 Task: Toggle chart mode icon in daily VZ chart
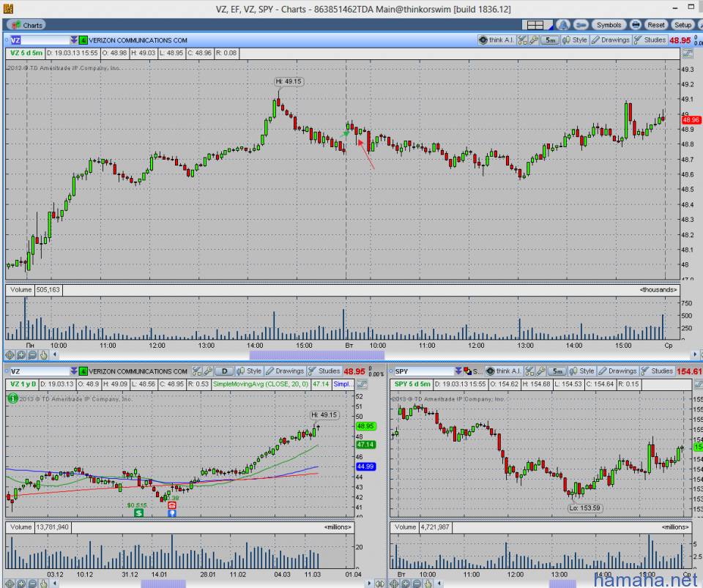[x=362, y=384]
